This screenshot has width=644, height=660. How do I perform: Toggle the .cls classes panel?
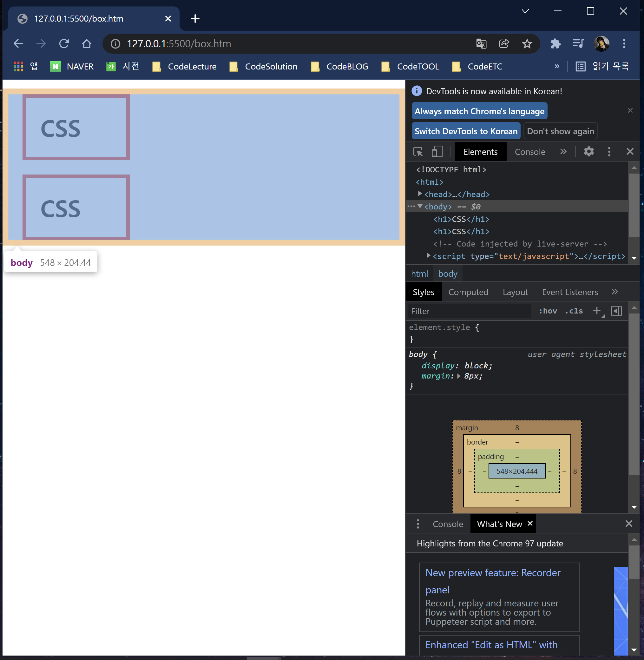(x=574, y=311)
